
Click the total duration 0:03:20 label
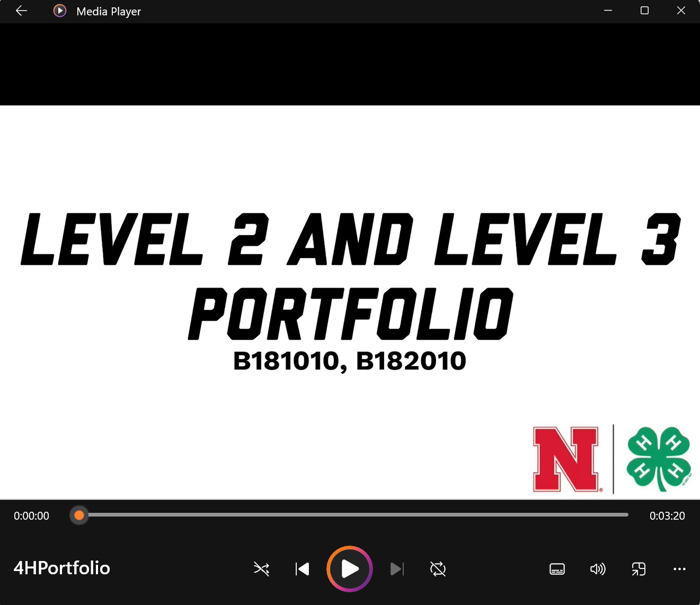point(667,515)
